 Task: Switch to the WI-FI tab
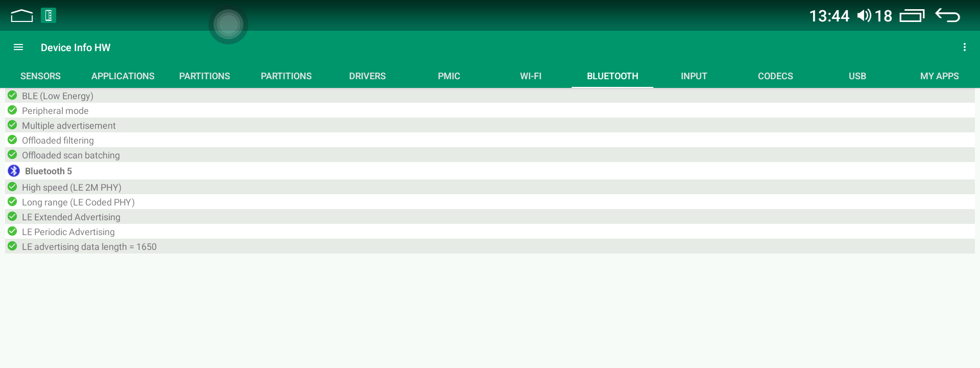click(x=530, y=76)
